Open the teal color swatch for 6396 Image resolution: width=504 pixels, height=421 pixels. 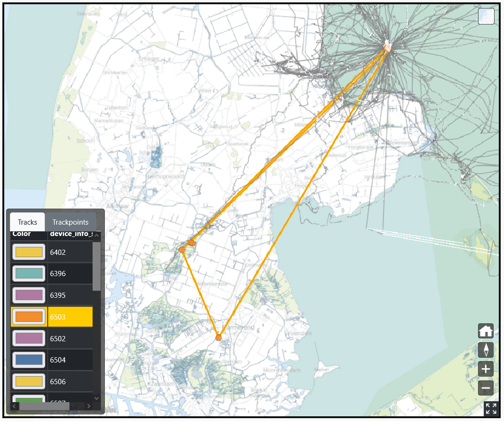29,274
